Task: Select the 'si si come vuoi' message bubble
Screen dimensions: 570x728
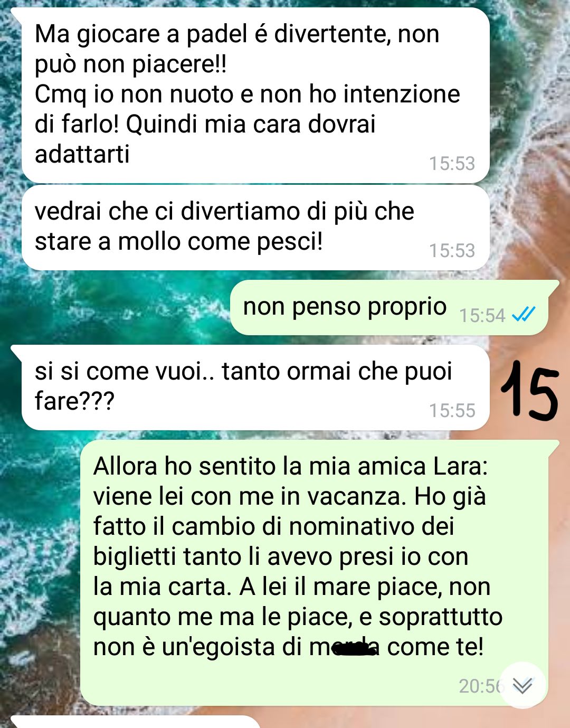Action: [255, 387]
